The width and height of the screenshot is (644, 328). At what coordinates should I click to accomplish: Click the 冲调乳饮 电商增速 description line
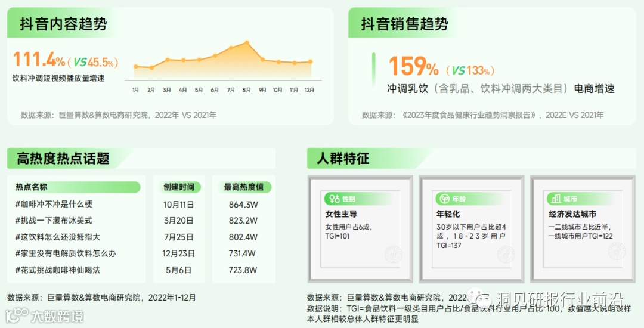pyautogui.click(x=501, y=89)
